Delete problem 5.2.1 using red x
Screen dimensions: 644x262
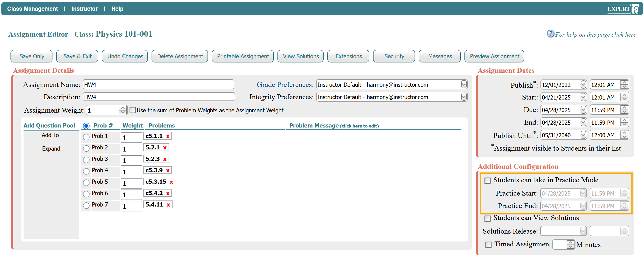165,148
